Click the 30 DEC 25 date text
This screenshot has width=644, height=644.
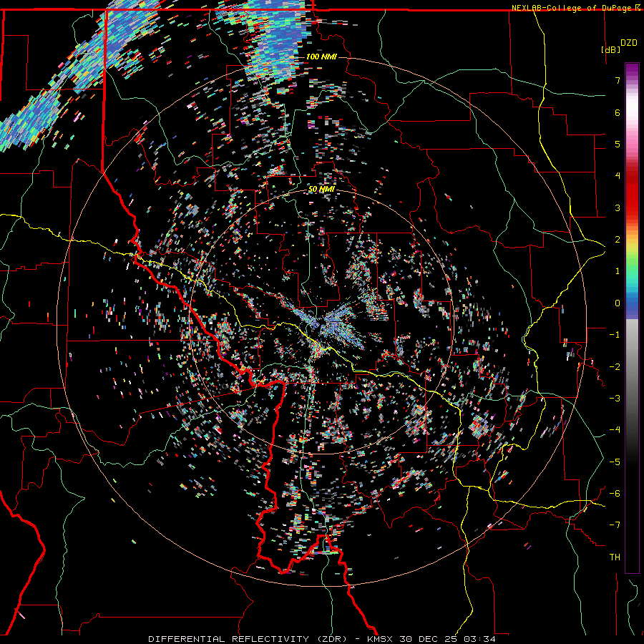click(429, 639)
